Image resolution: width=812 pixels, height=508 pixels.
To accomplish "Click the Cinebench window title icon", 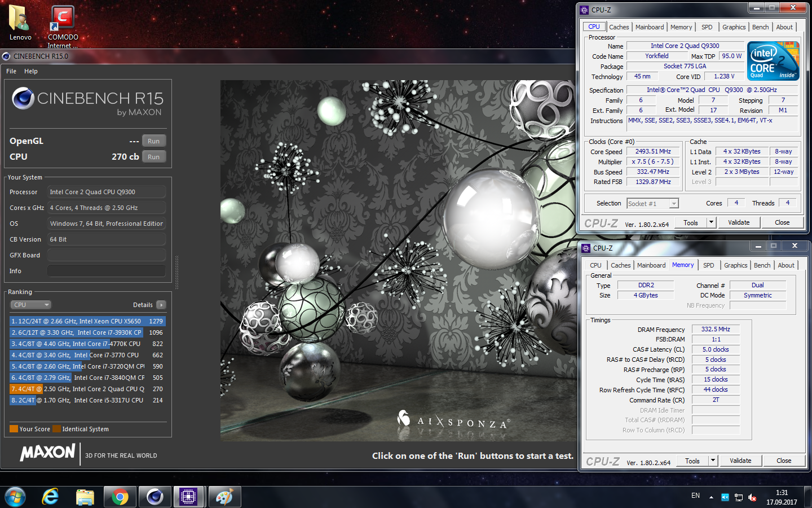I will tap(6, 56).
